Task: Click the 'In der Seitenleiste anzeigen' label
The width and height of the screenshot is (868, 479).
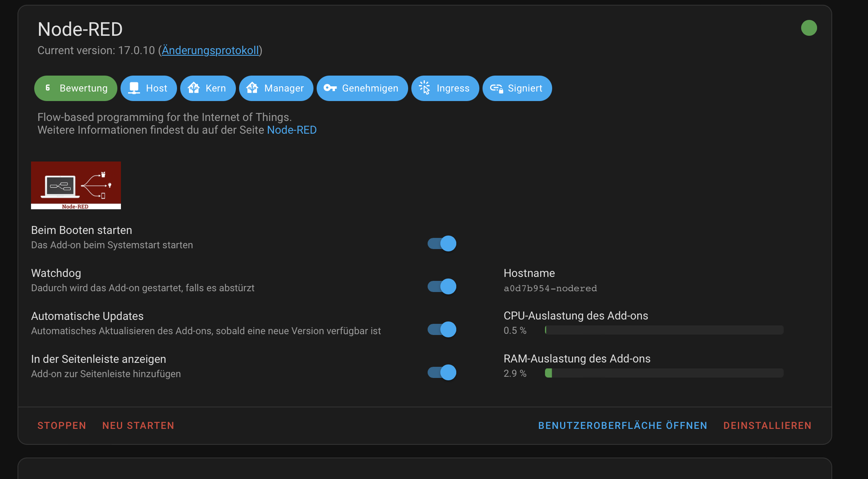Action: [99, 359]
